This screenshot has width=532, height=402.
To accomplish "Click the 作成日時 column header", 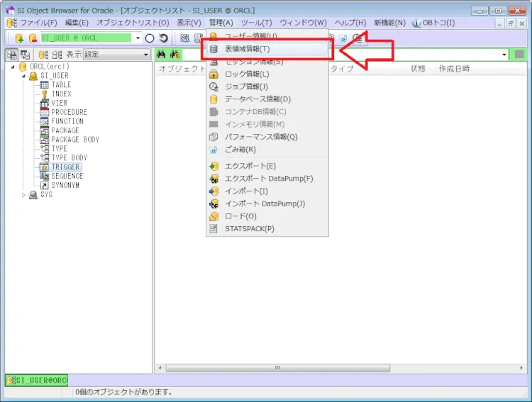I will 454,69.
